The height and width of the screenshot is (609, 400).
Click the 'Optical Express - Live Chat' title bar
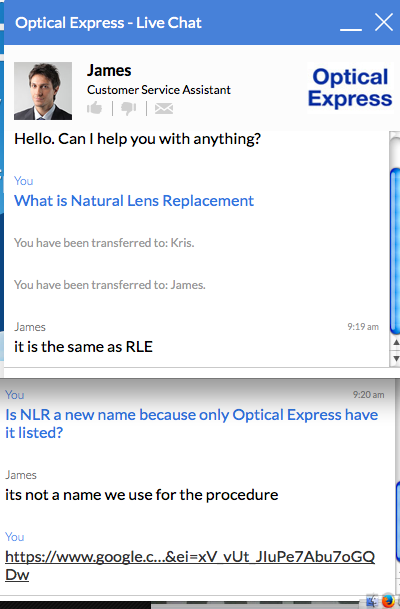pos(108,23)
